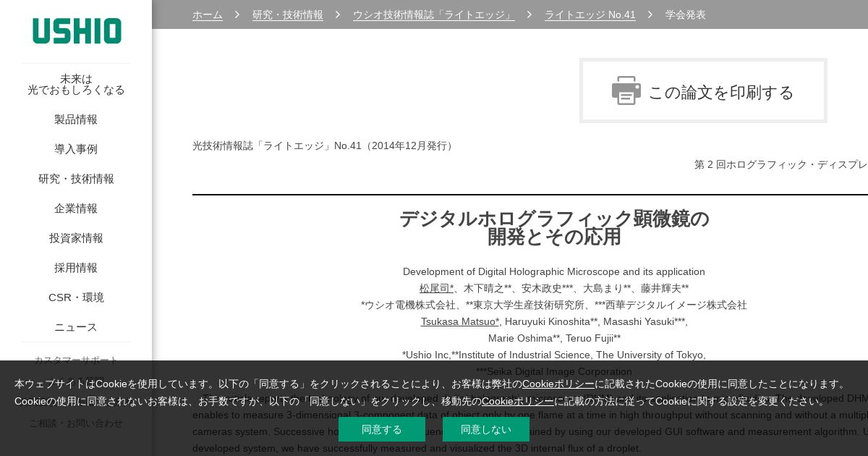Screen dimensions: 868x456
Task: Open the second Cookieポリシー link in banner
Action: click(x=518, y=401)
